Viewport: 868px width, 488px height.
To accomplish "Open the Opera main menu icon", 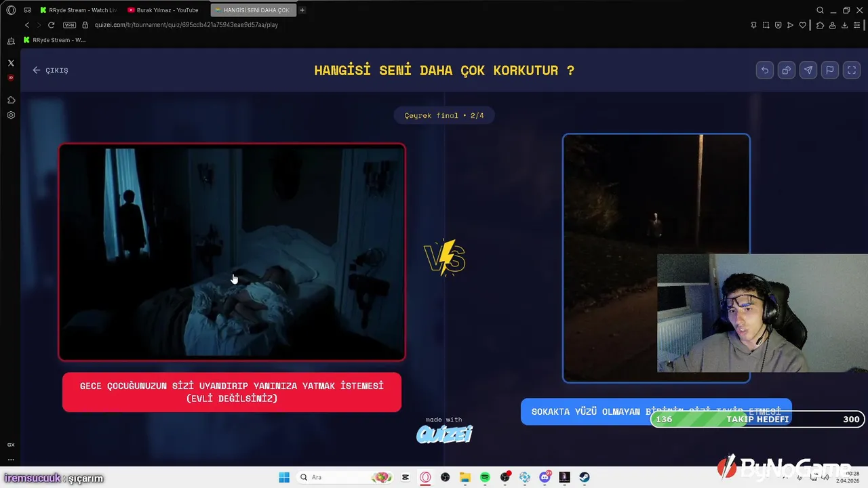I will click(x=11, y=10).
